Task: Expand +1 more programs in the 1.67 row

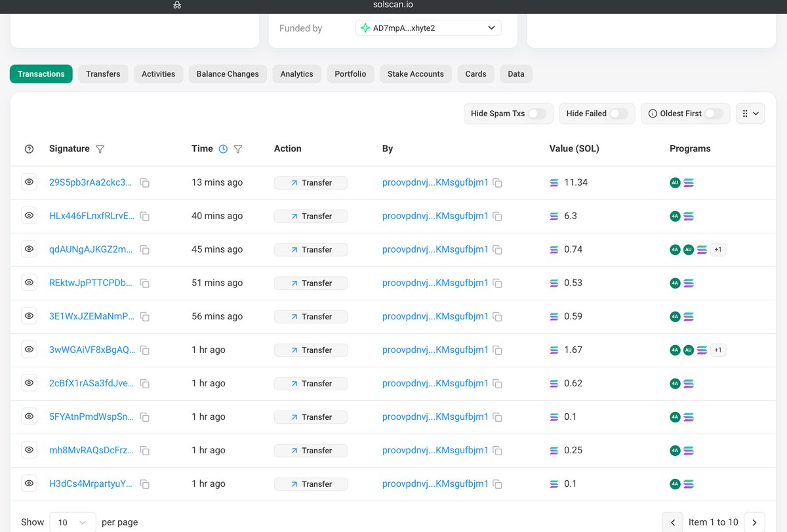Action: coord(718,350)
